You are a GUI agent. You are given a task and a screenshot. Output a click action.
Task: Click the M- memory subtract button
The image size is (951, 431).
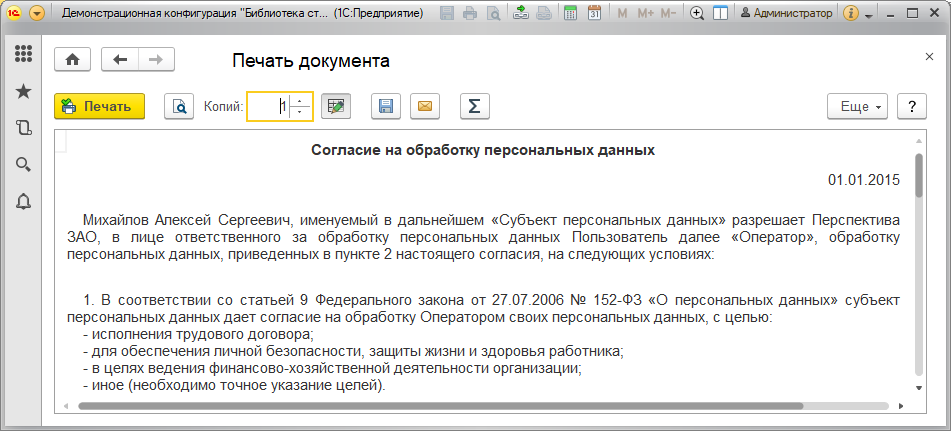coord(669,13)
